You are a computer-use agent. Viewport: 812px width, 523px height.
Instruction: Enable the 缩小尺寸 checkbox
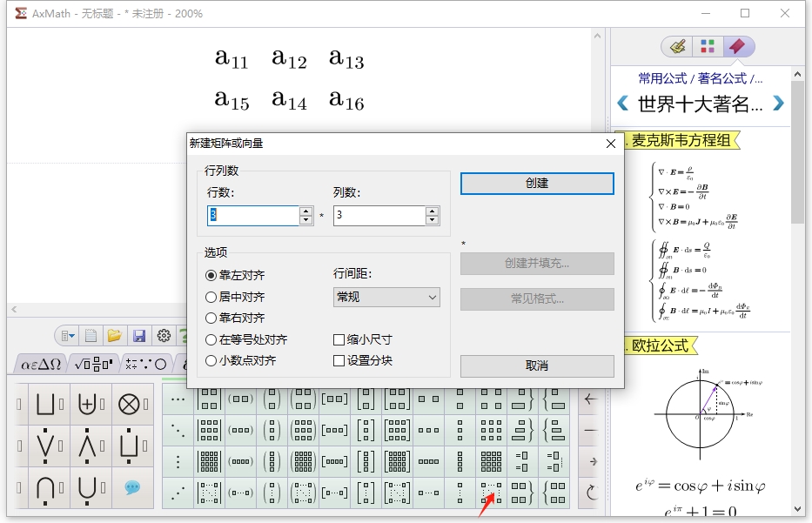point(339,339)
